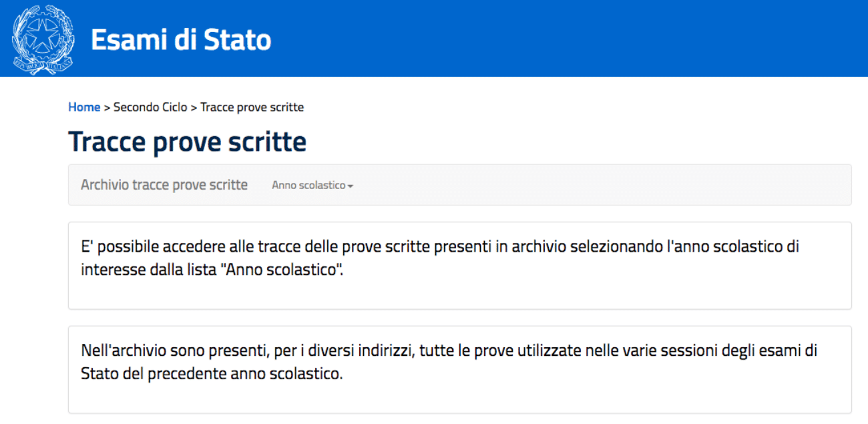Click the sentence starting "E' possibile accedere"

(x=439, y=247)
